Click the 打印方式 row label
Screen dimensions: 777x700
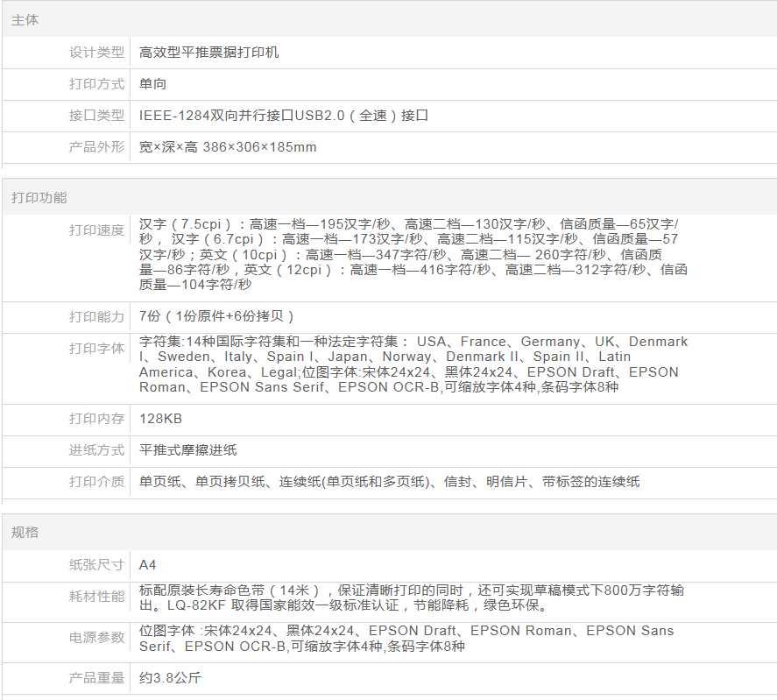[96, 84]
